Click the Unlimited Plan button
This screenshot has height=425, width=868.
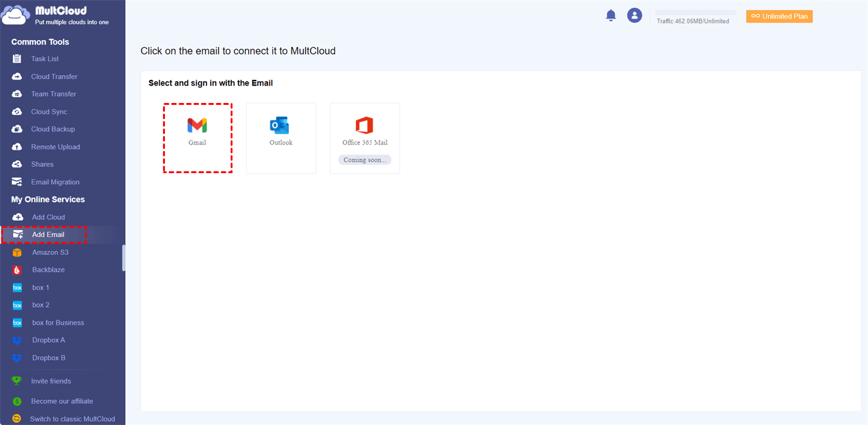tap(779, 16)
